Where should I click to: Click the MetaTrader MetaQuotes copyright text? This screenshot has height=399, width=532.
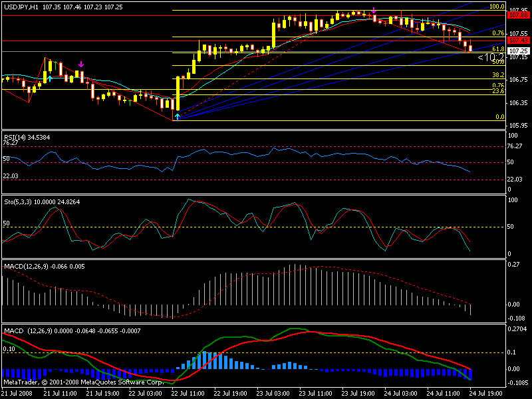coord(83,382)
